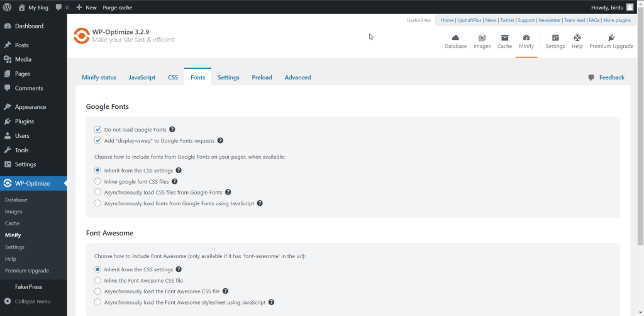Open the Howdy, birdu account menu
Viewport: 644px width, 316px height.
pyautogui.click(x=612, y=7)
